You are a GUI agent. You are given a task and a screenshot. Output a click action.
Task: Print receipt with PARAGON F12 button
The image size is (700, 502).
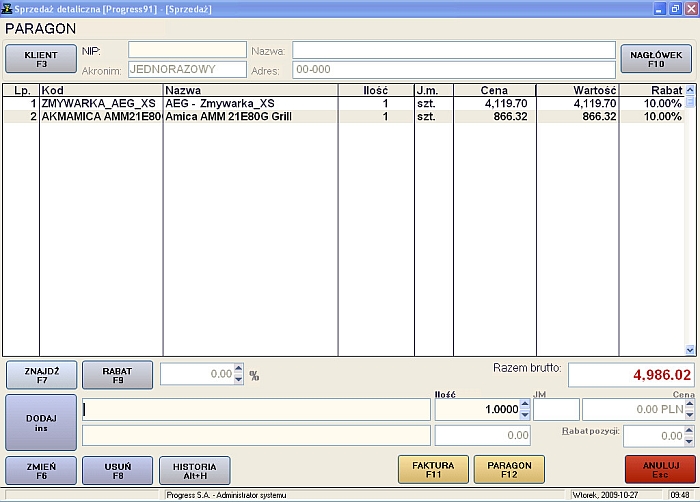click(x=509, y=469)
